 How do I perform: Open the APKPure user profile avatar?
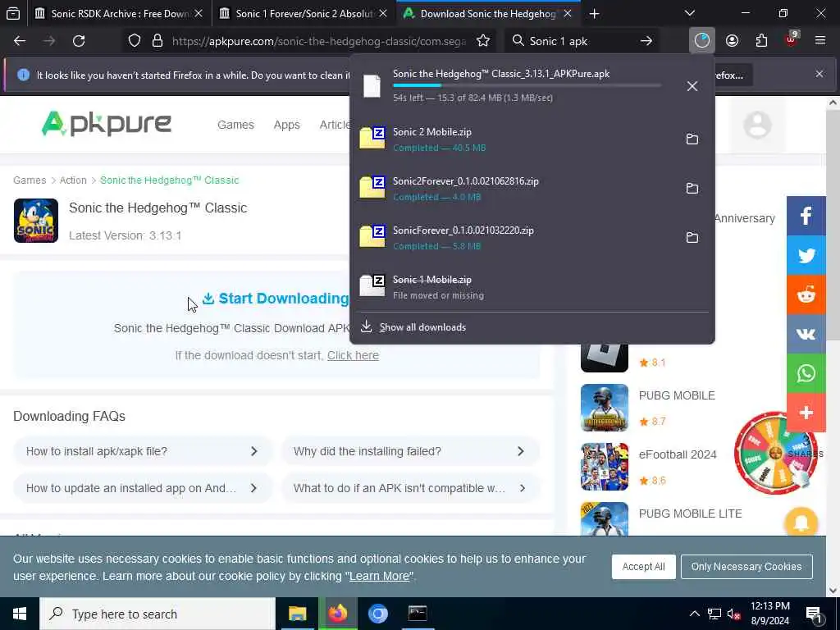click(x=757, y=125)
